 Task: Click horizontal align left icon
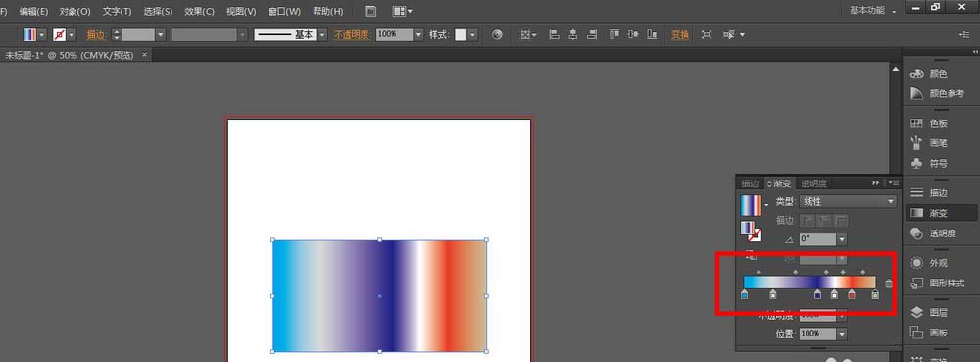pyautogui.click(x=554, y=35)
